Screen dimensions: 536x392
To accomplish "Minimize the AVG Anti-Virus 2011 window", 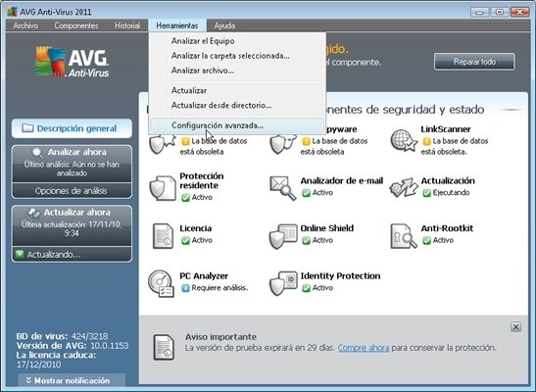I will (479, 12).
